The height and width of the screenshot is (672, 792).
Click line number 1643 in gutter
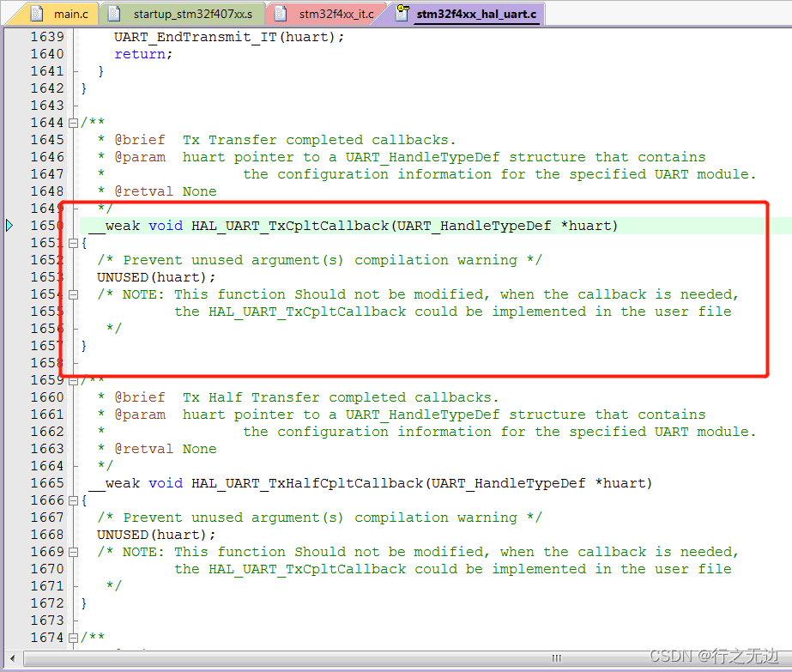47,106
